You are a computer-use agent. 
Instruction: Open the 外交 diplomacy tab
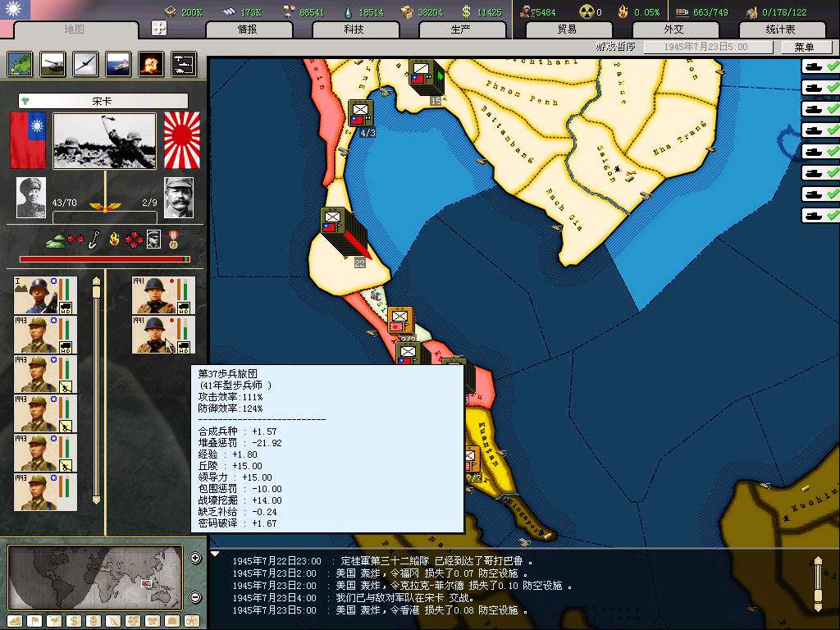point(673,30)
